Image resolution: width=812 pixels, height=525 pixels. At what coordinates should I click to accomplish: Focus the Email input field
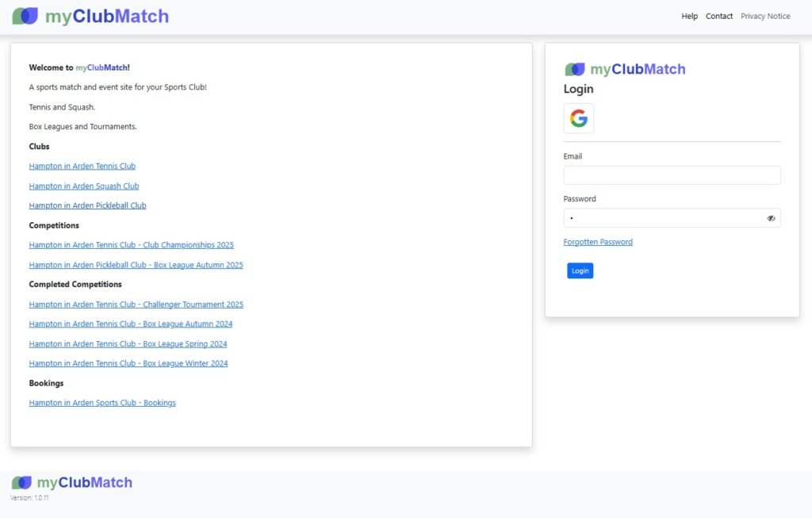[672, 175]
